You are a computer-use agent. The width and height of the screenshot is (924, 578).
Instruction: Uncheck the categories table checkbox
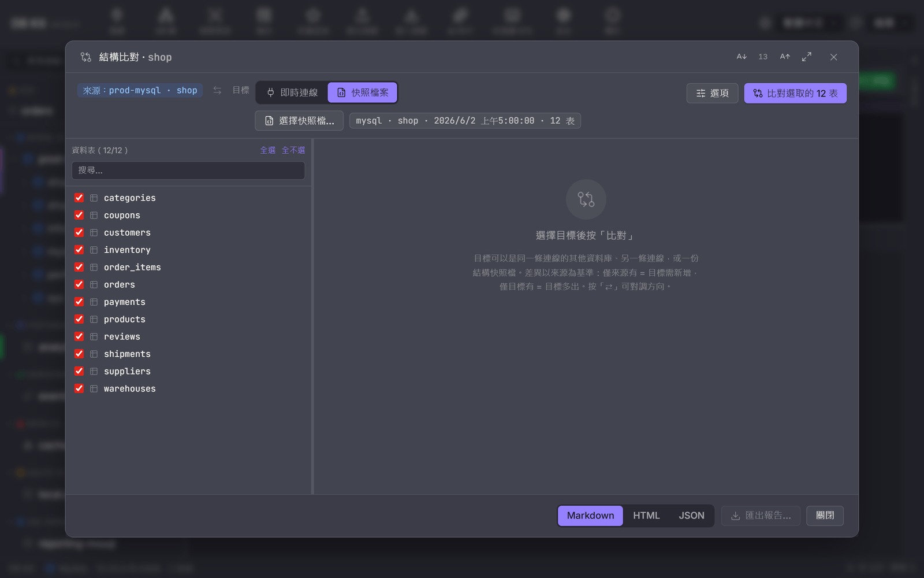[x=79, y=198]
